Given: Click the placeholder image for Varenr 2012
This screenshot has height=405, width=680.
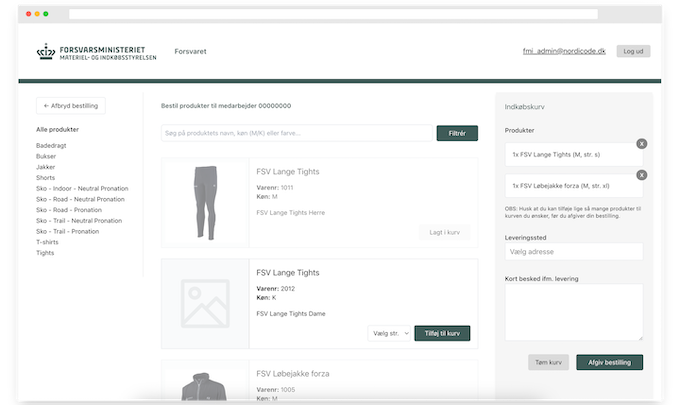Looking at the screenshot, I should point(205,304).
